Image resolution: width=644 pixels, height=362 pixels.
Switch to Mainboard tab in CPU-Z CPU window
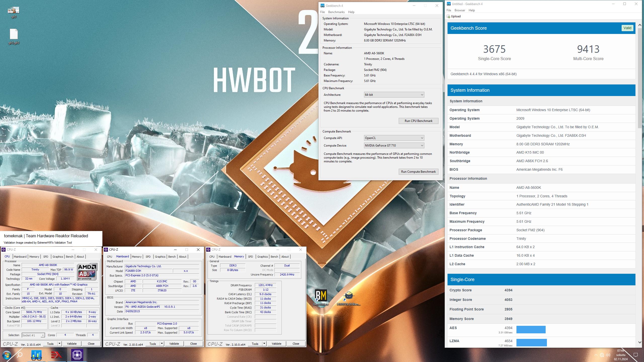point(20,257)
